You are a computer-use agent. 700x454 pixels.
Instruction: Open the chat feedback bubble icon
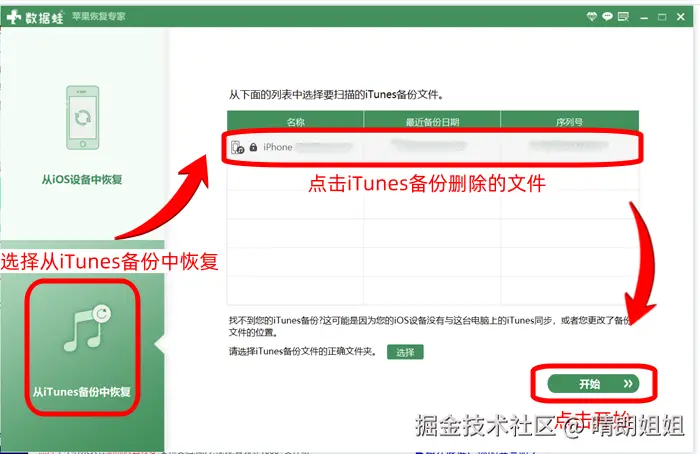[x=607, y=17]
